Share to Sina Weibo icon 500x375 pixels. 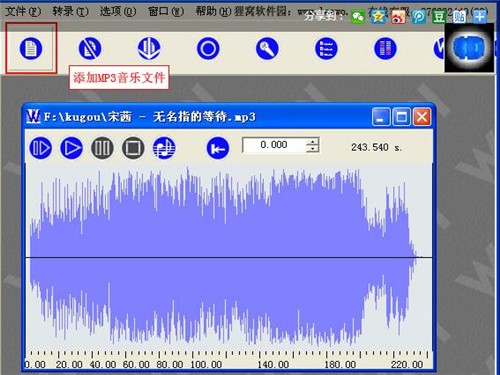coord(398,17)
